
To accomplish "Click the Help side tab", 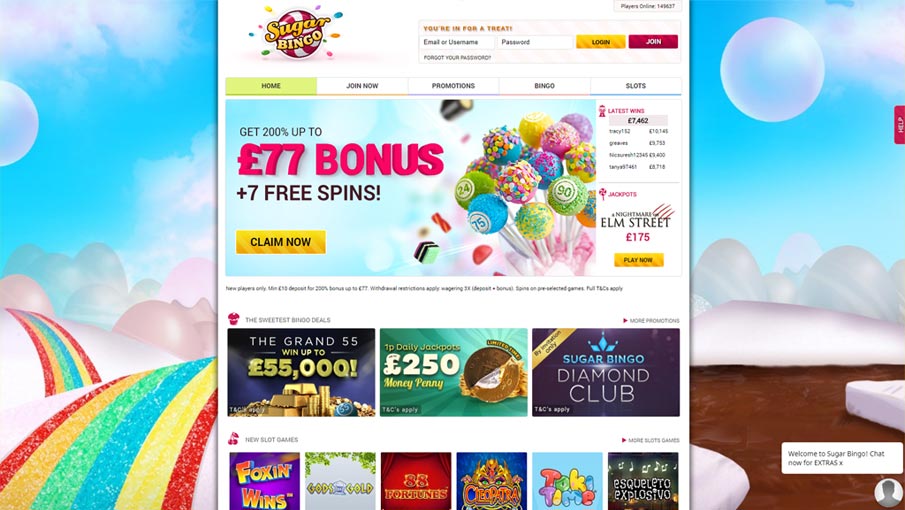I will (899, 125).
